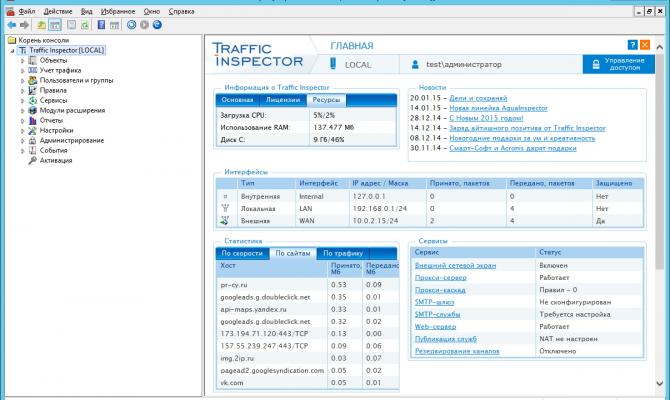
Task: Open the red console system menu icon
Action: tap(10, 11)
